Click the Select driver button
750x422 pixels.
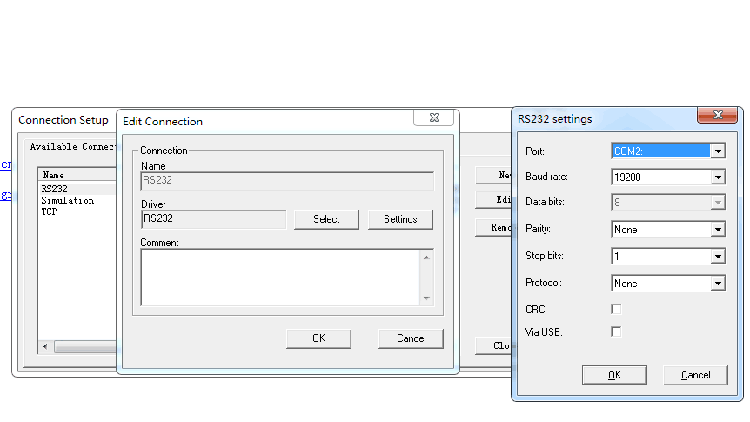[326, 219]
